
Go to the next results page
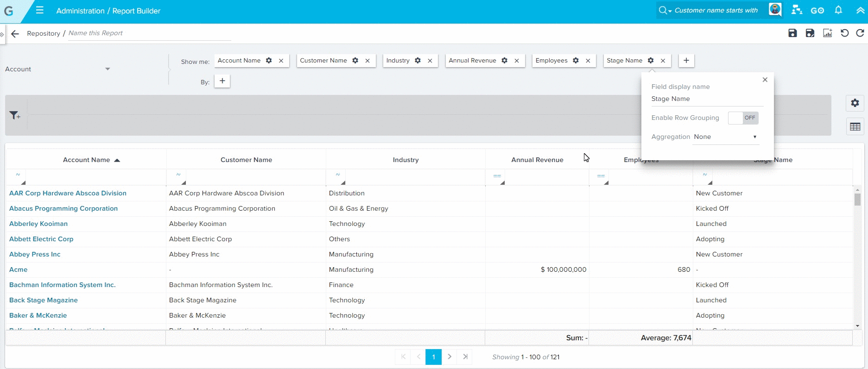click(450, 356)
